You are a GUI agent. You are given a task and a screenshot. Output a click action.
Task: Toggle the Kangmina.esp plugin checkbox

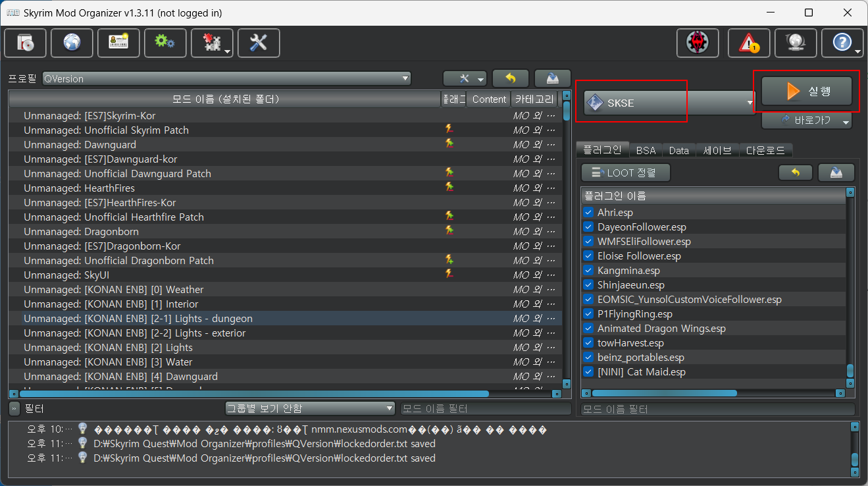pyautogui.click(x=589, y=271)
